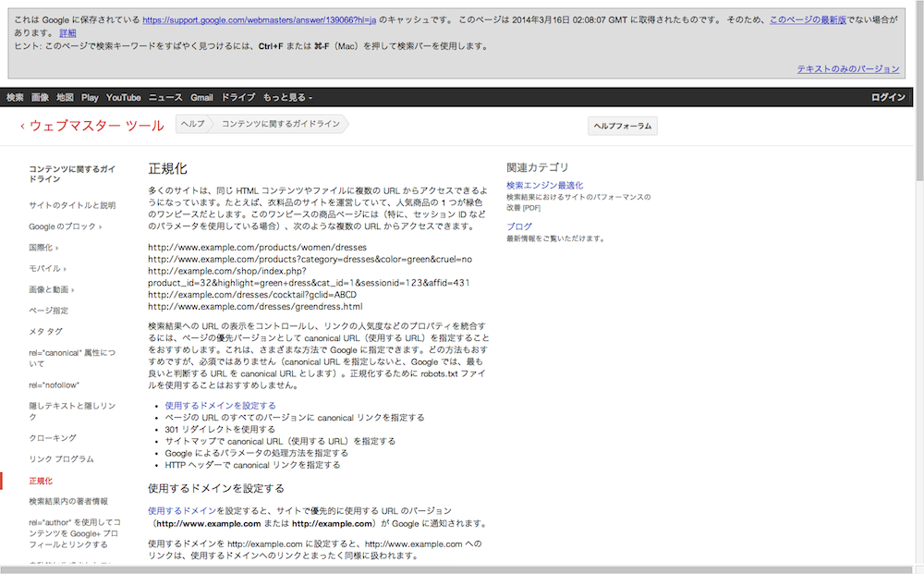924x574 pixels.
Task: Open the もっと見る dropdown in the top bar
Action: (x=287, y=97)
